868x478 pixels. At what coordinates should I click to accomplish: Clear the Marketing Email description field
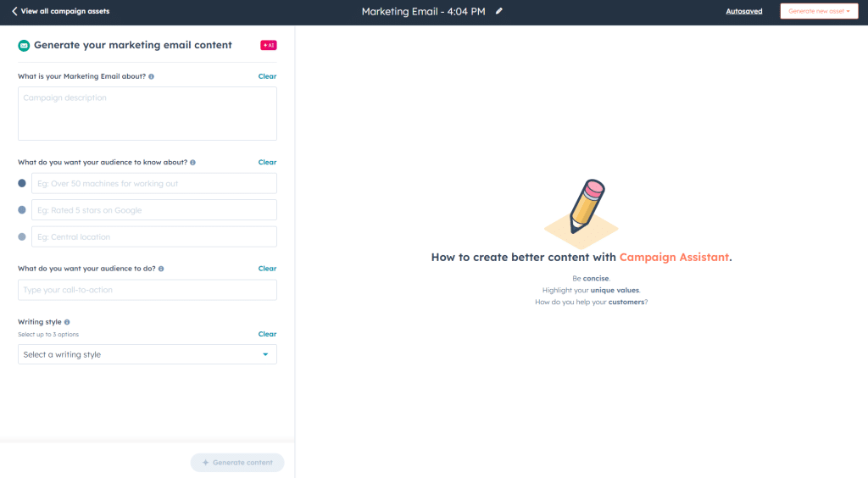pyautogui.click(x=267, y=76)
